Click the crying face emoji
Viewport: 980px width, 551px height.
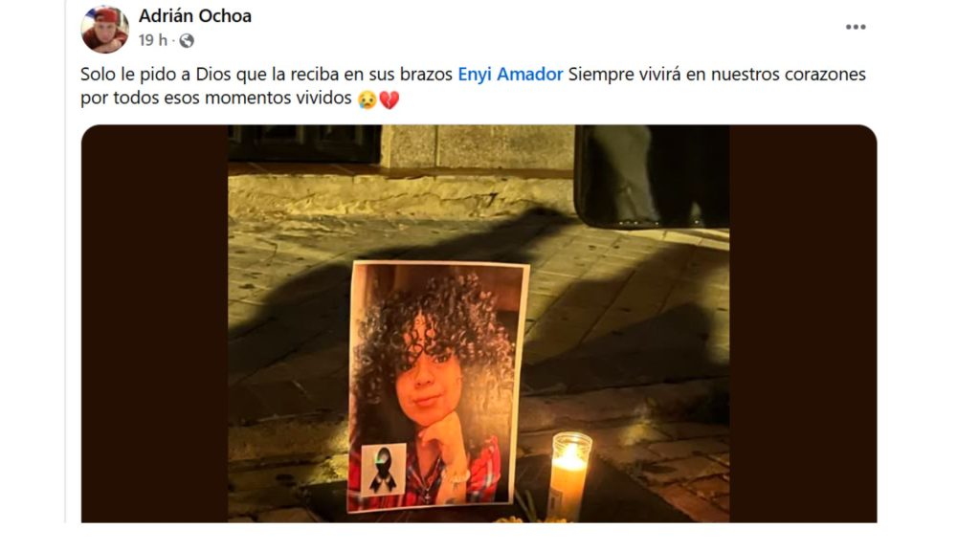click(367, 99)
